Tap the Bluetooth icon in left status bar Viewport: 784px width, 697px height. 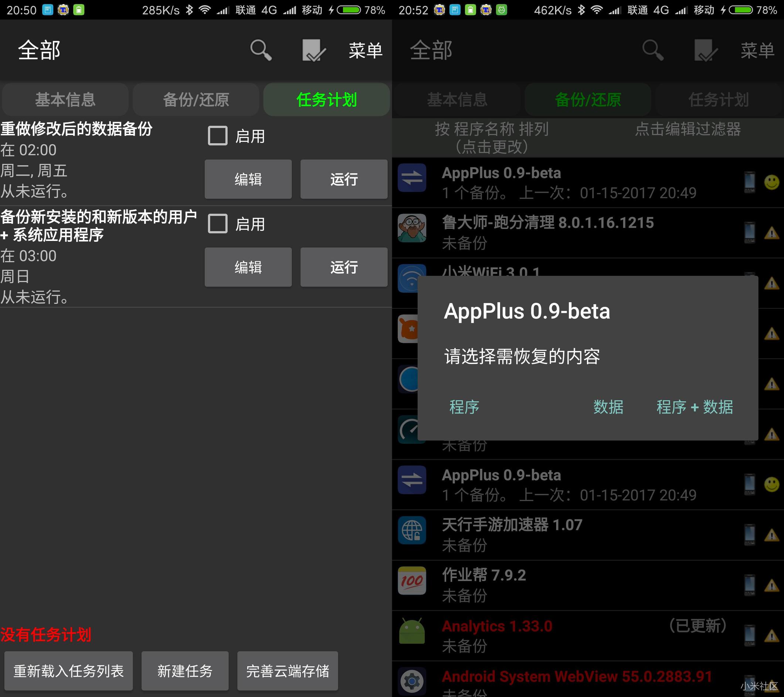[x=189, y=10]
